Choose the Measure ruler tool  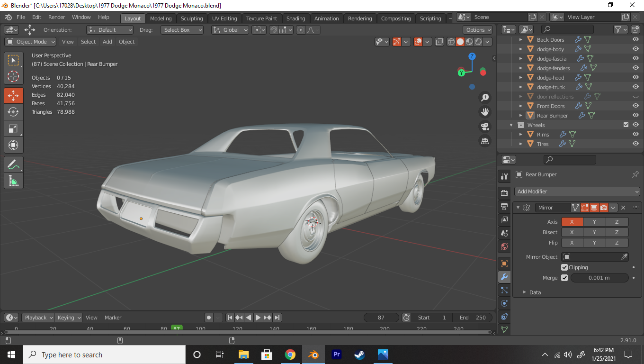click(x=13, y=181)
